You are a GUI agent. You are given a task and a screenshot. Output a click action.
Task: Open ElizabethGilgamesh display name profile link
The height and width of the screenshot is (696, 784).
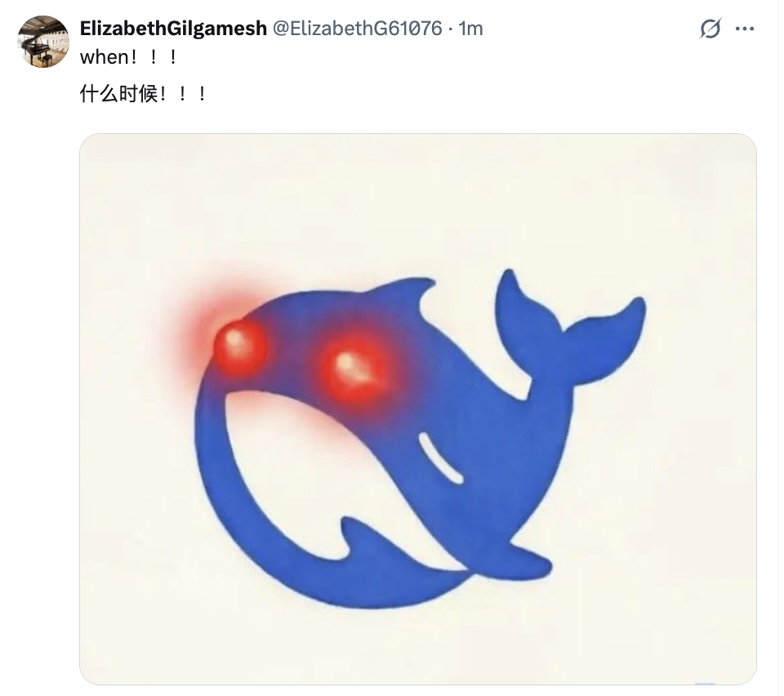coord(173,29)
